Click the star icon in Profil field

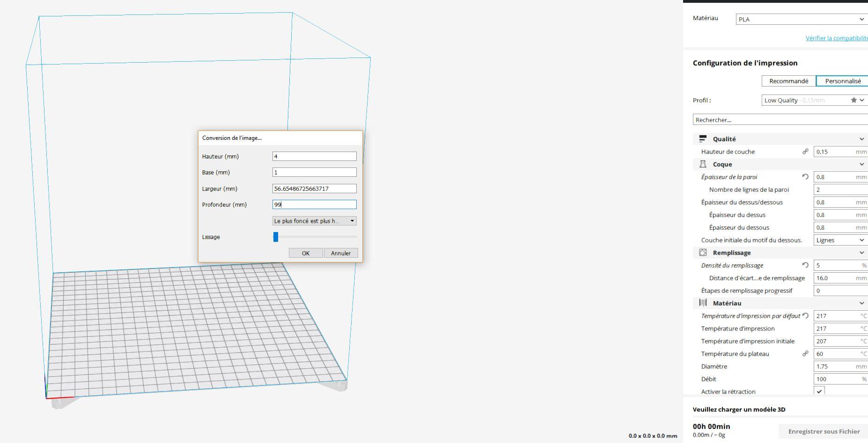pos(853,100)
